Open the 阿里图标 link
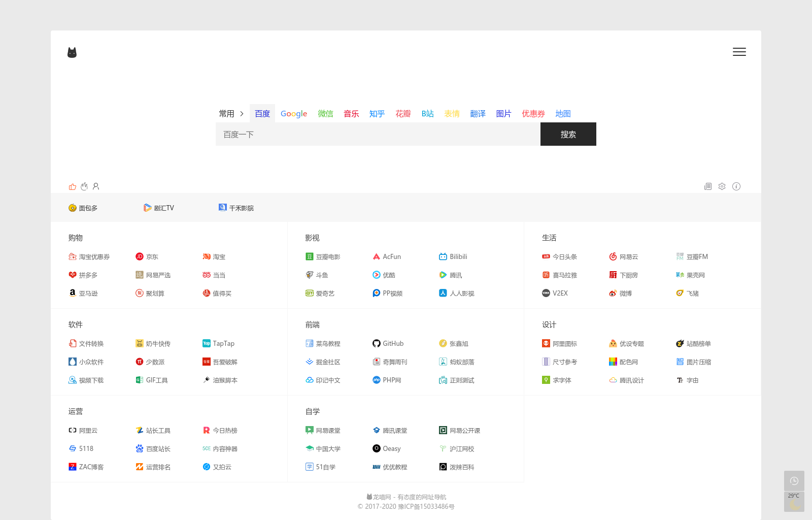 pyautogui.click(x=559, y=344)
